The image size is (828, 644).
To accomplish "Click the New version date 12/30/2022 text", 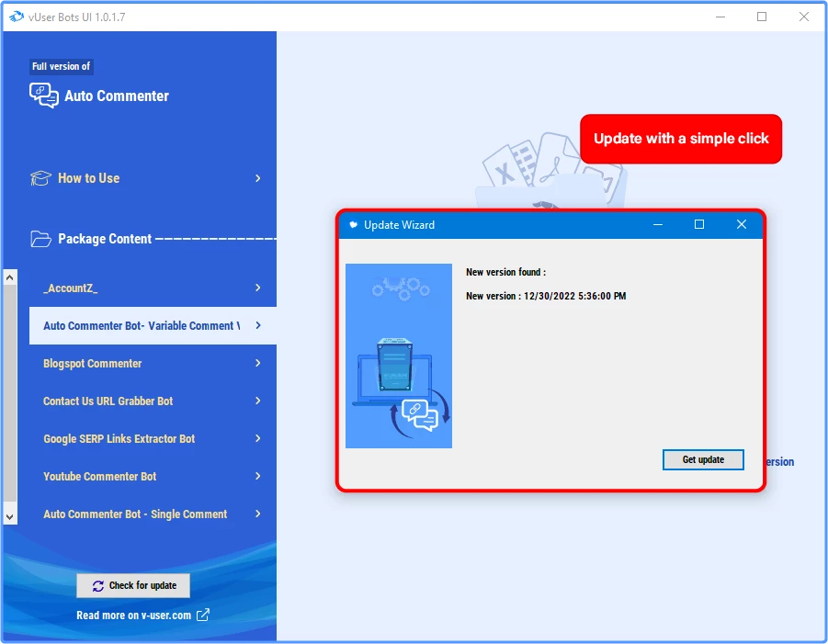I will 546,296.
